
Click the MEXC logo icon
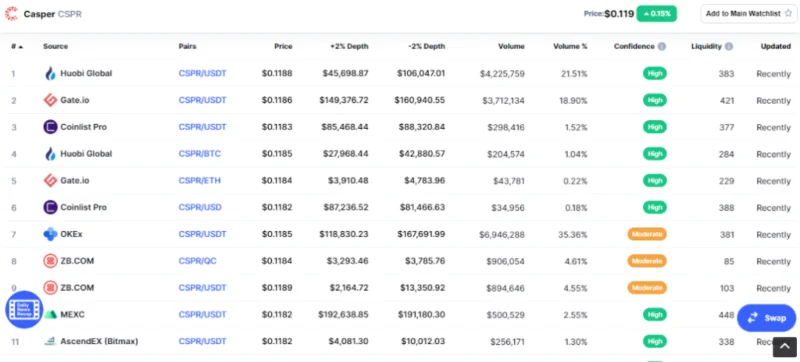50,315
